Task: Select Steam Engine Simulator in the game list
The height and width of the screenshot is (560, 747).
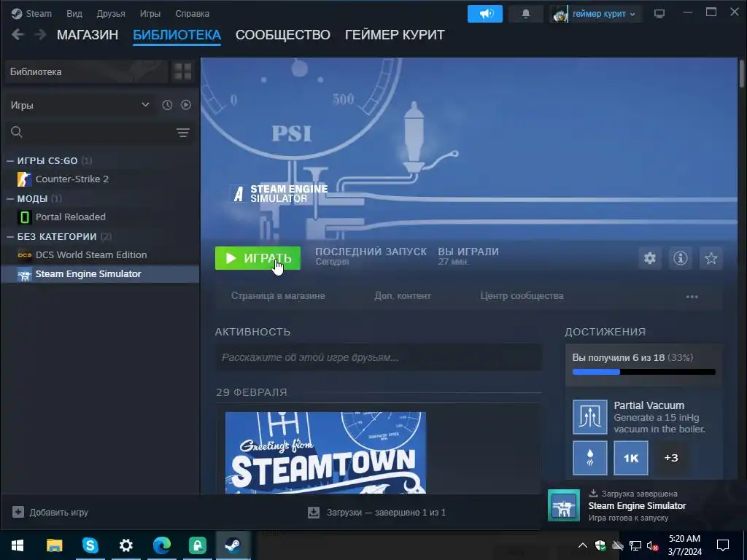Action: coord(100,274)
